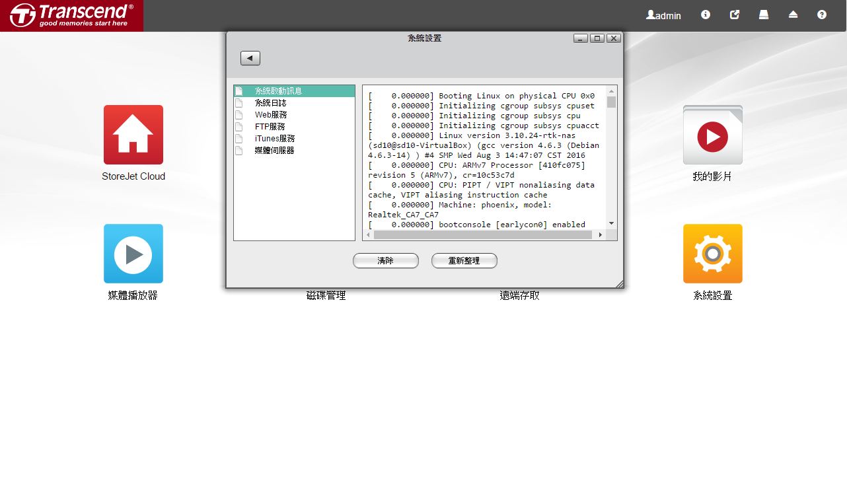Viewport: 847px width, 504px height.
Task: Click the log's scroll right arrow
Action: [x=601, y=234]
